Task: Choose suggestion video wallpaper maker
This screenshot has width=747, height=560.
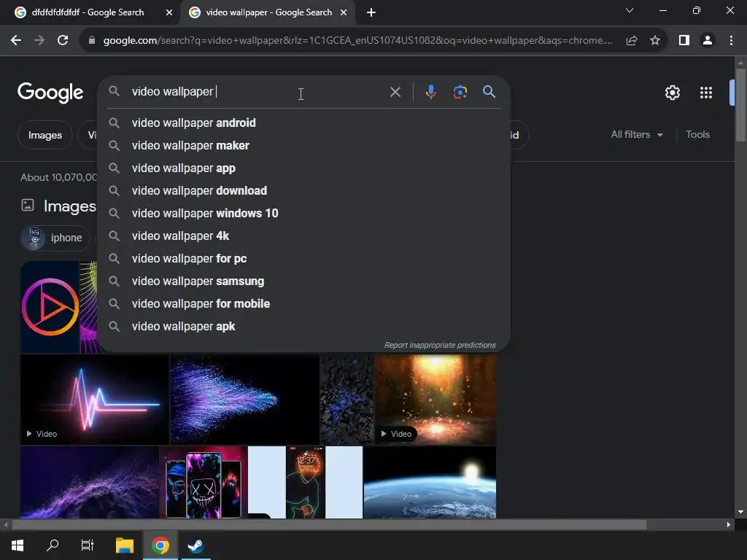Action: click(x=304, y=146)
